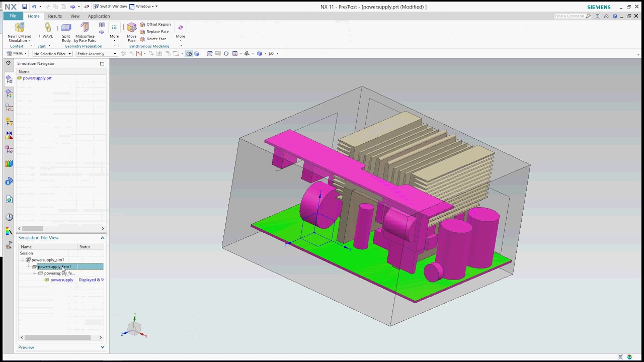Open the Window dropdown in title bar
644x362 pixels.
[x=143, y=7]
